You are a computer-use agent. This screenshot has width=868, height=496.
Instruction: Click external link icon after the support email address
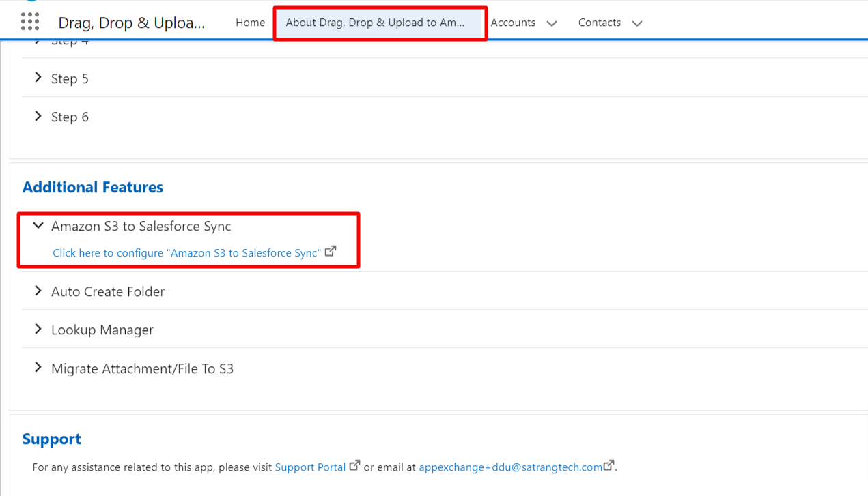click(609, 466)
